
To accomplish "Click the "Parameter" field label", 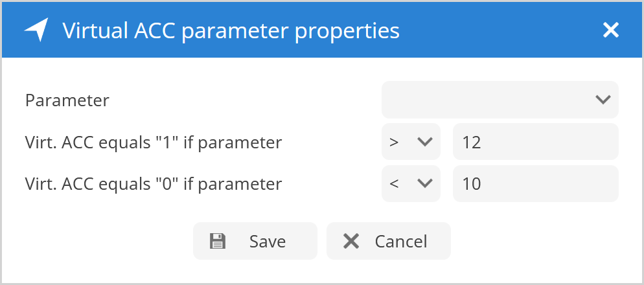I will 67,100.
